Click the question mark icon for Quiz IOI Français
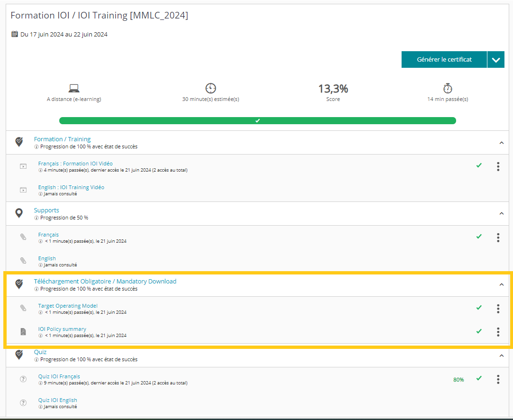513x420 pixels. coord(23,379)
